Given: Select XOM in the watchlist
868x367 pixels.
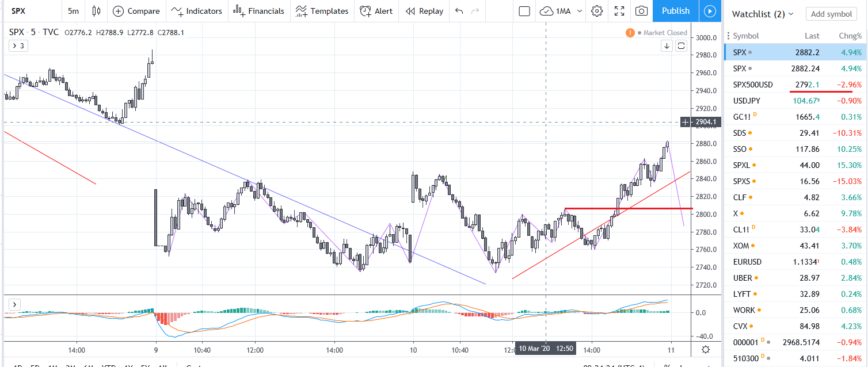Looking at the screenshot, I should 795,246.
